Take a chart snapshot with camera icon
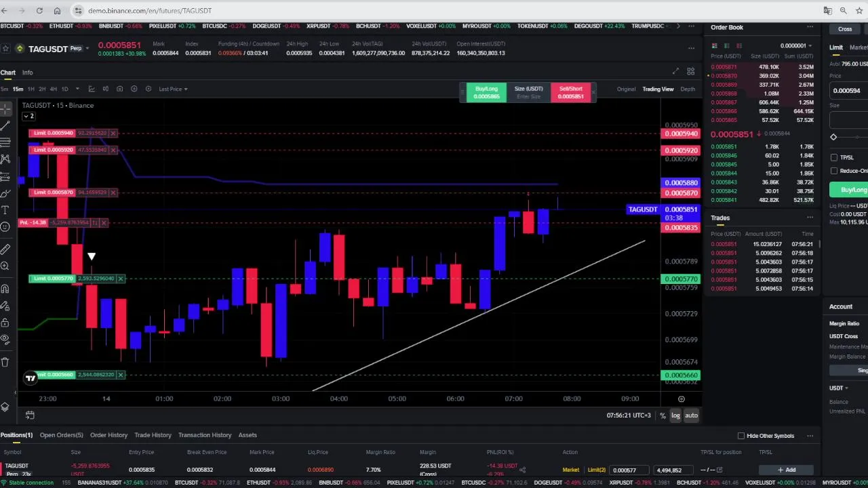Viewport: 868px width, 488px height. click(x=120, y=89)
